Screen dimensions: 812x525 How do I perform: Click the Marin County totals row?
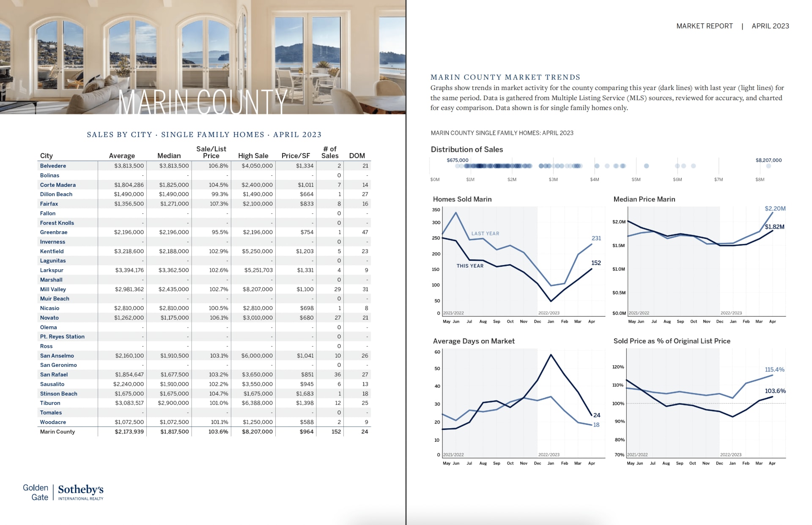click(x=58, y=432)
